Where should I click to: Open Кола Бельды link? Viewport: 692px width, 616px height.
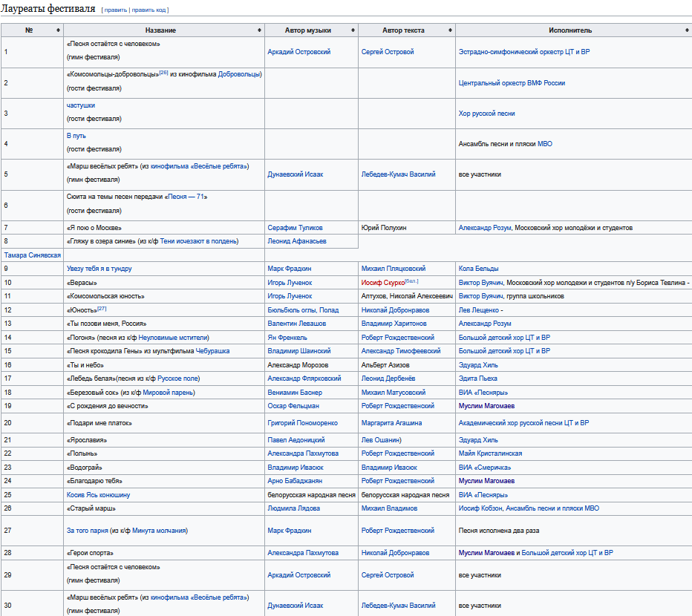coord(478,269)
